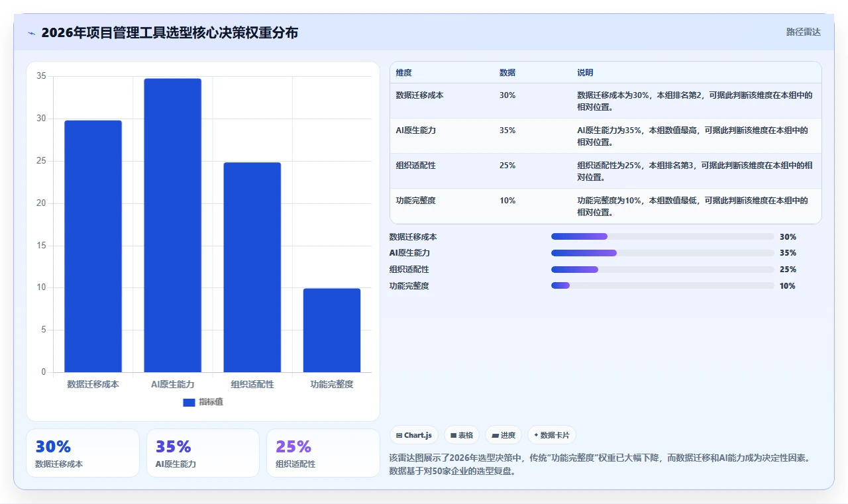Select the 数据卡片 tag chip
The width and height of the screenshot is (848, 504).
(x=552, y=435)
